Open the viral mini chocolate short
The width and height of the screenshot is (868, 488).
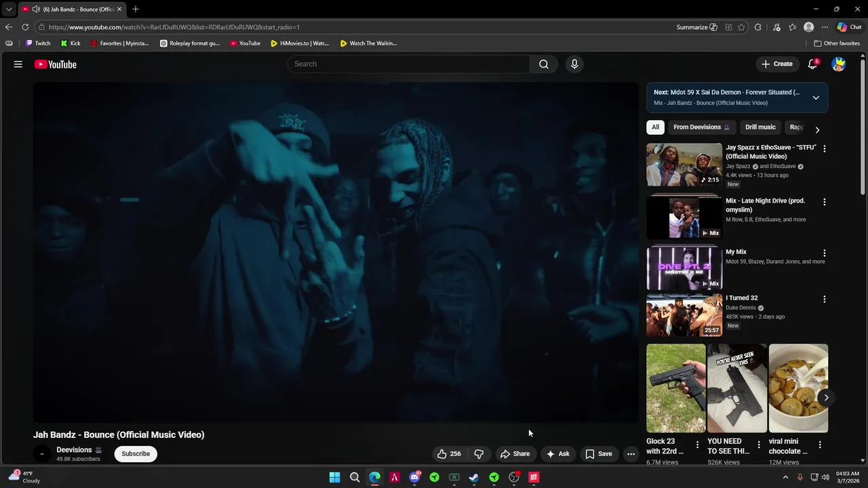click(x=798, y=388)
